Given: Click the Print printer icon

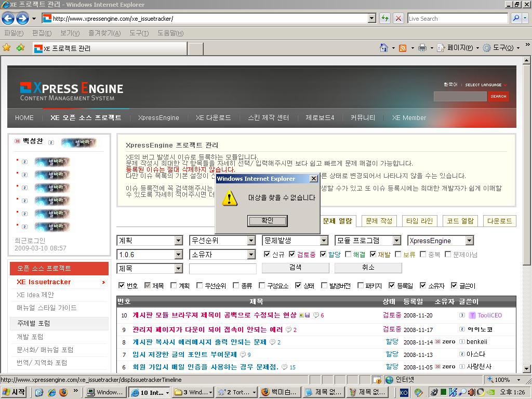Looking at the screenshot, I should coord(422,48).
